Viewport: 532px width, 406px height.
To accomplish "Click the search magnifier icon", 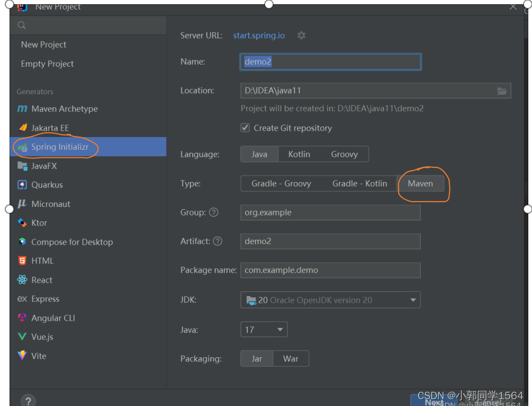I will [21, 25].
